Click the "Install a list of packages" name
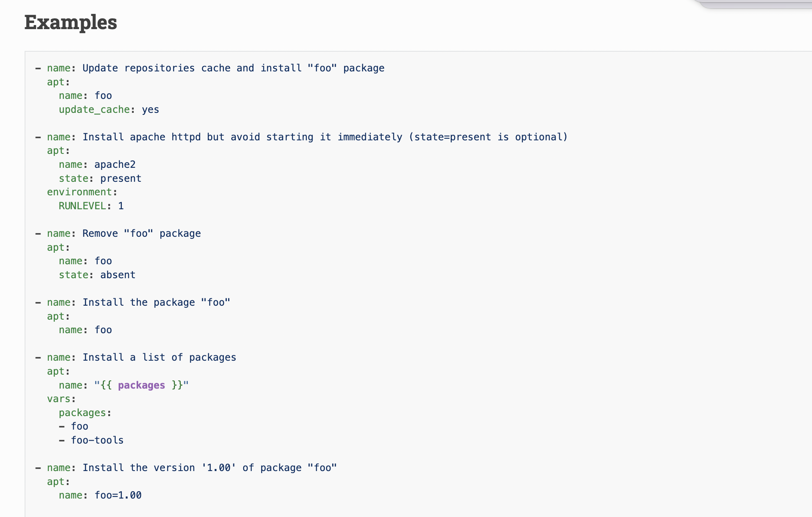The image size is (812, 517). 159,357
